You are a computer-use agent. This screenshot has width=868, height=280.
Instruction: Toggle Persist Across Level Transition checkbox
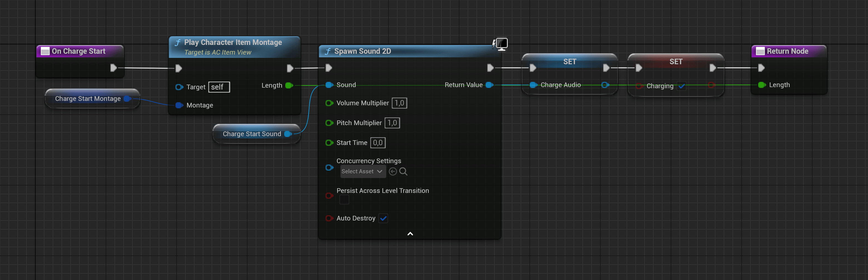pyautogui.click(x=344, y=200)
